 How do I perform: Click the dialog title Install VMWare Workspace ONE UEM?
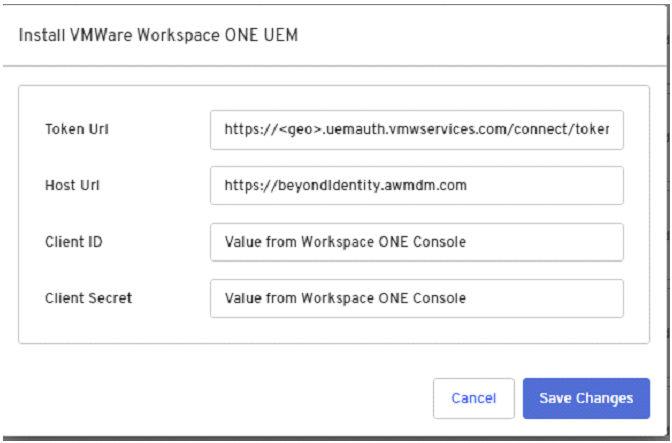click(158, 35)
